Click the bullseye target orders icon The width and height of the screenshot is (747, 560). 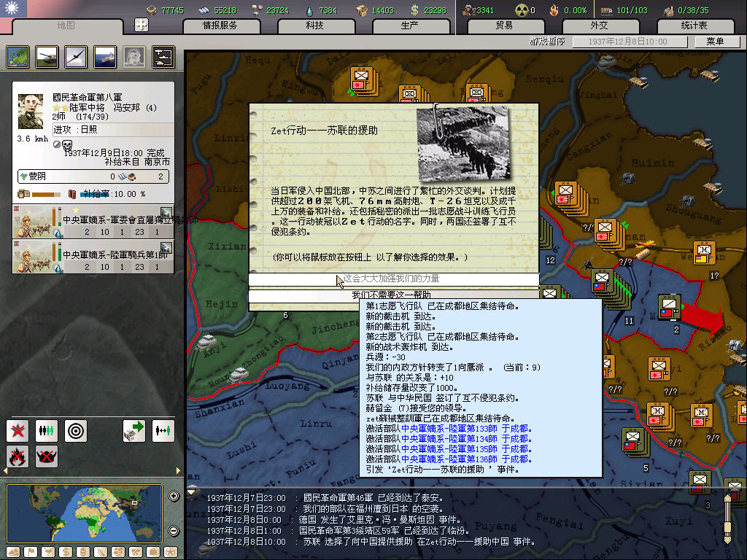click(x=75, y=430)
